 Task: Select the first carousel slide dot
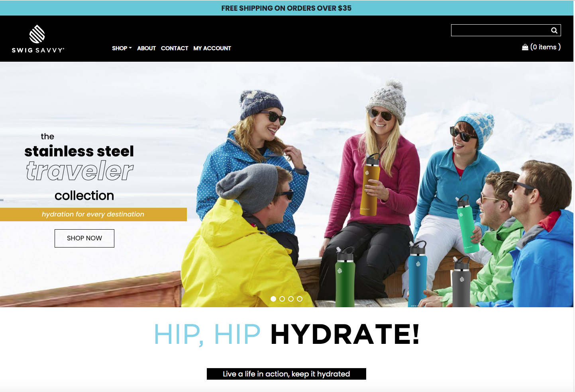[x=273, y=299]
